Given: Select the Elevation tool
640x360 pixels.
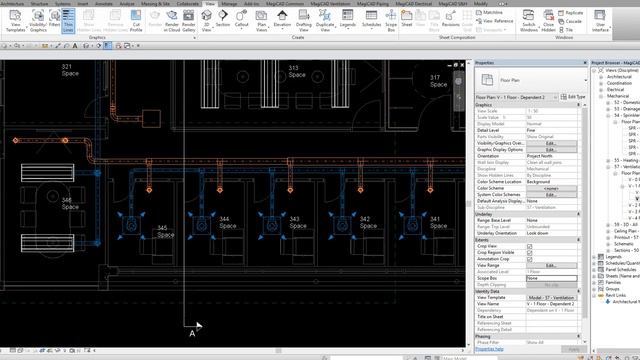Looking at the screenshot, I should tap(282, 19).
